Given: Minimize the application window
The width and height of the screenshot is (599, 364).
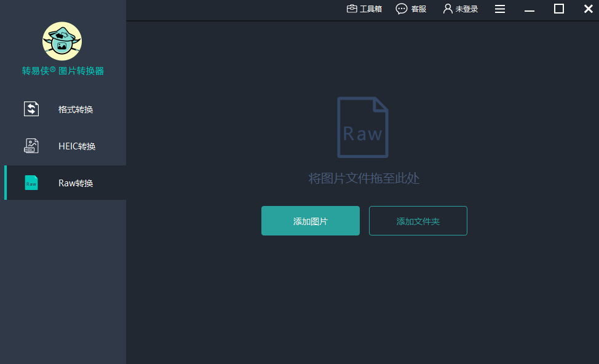Looking at the screenshot, I should point(530,10).
